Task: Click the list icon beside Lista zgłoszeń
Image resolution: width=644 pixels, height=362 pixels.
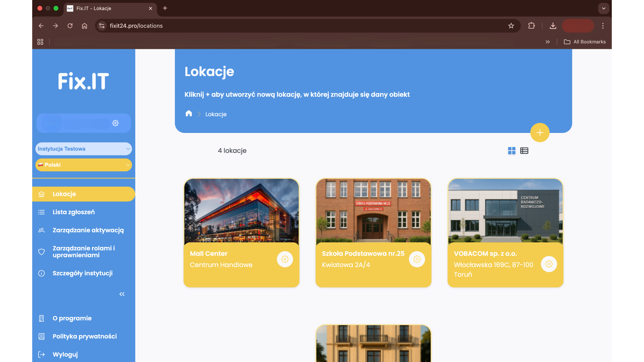Action: tap(42, 212)
